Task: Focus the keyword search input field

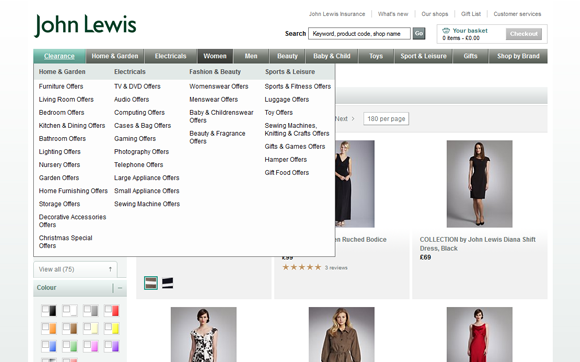Action: (359, 34)
